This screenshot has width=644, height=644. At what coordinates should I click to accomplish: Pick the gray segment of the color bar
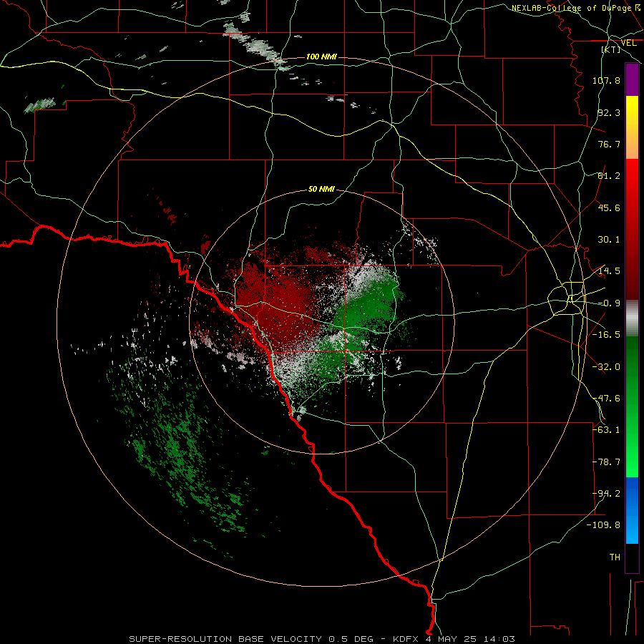pyautogui.click(x=632, y=318)
